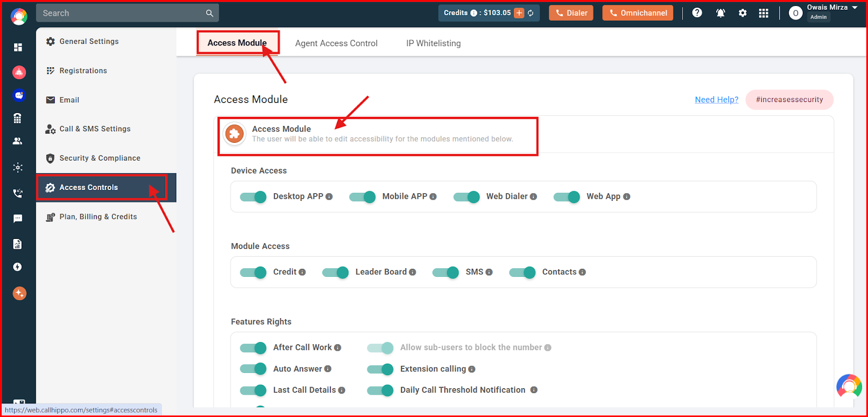Switch to Access Module tab
The image size is (868, 417).
pos(237,43)
